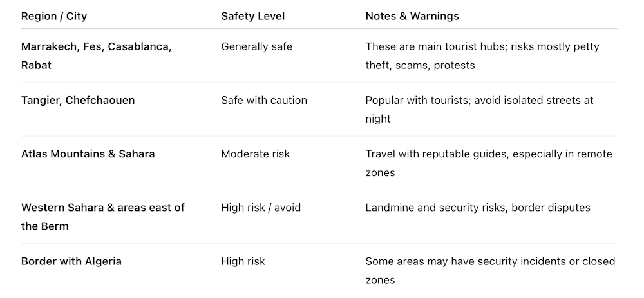Click the Notes & Warnings column header
The image size is (644, 298).
coord(412,16)
